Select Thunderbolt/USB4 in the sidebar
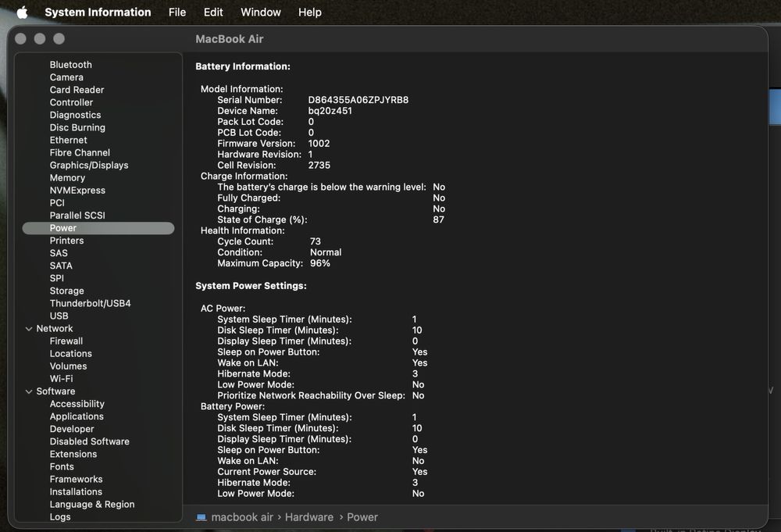This screenshot has height=532, width=781. tap(90, 303)
